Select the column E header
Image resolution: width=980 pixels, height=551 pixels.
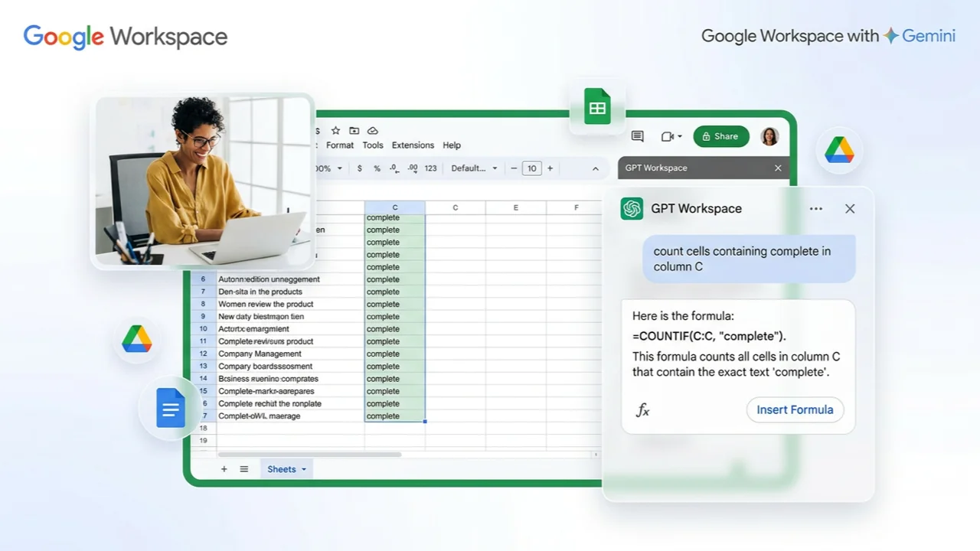click(x=515, y=207)
